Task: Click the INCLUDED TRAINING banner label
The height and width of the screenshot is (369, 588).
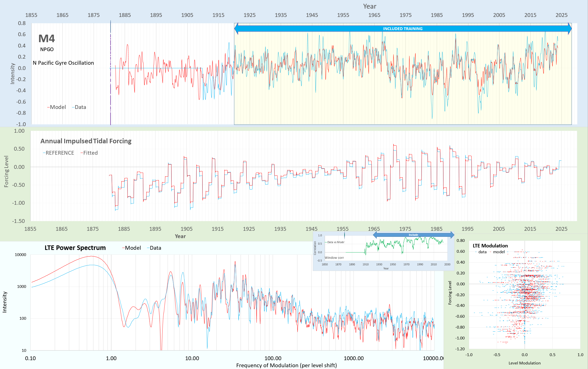Action: [x=402, y=29]
